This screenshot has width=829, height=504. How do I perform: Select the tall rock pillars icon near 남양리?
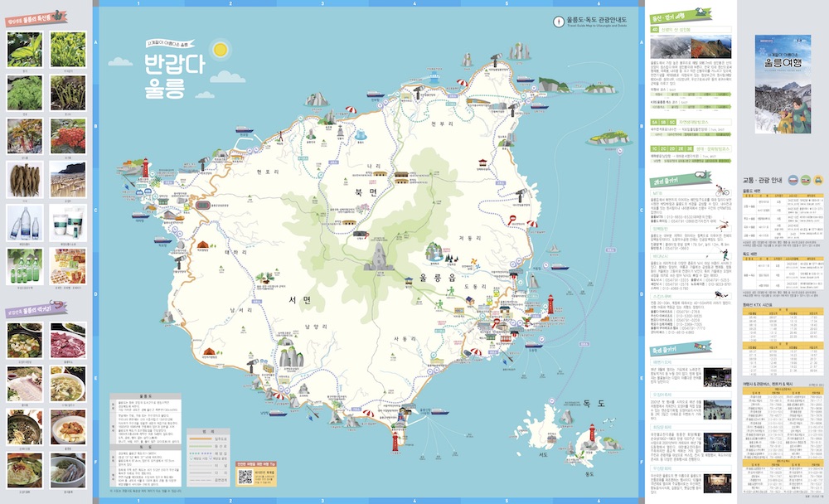tap(290, 356)
